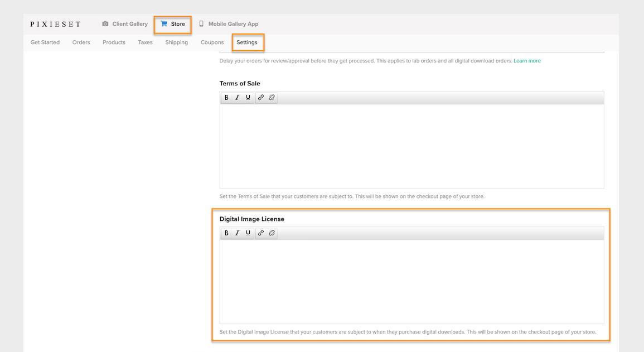Open the Taxes tab
This screenshot has height=352, width=644.
(x=145, y=42)
